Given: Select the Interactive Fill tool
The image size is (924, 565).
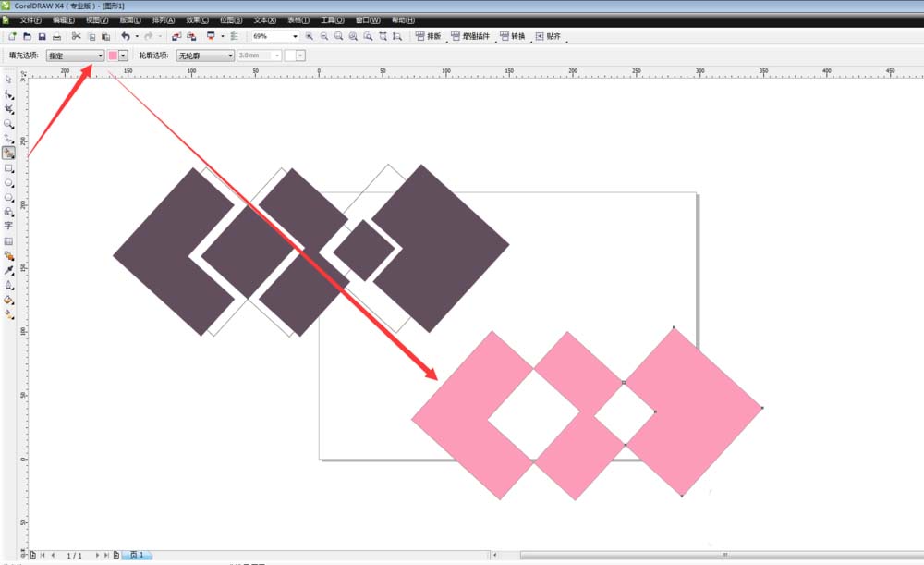Looking at the screenshot, I should pos(8,314).
